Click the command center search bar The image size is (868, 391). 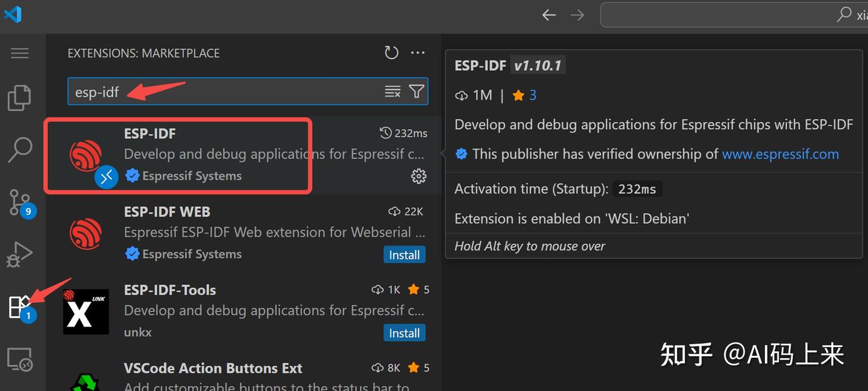point(723,15)
